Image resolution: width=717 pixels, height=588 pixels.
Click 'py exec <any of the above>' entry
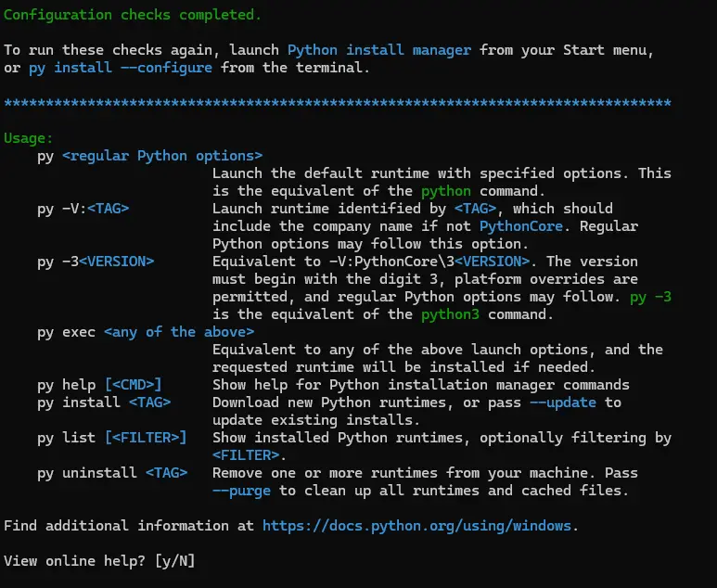[x=146, y=332]
